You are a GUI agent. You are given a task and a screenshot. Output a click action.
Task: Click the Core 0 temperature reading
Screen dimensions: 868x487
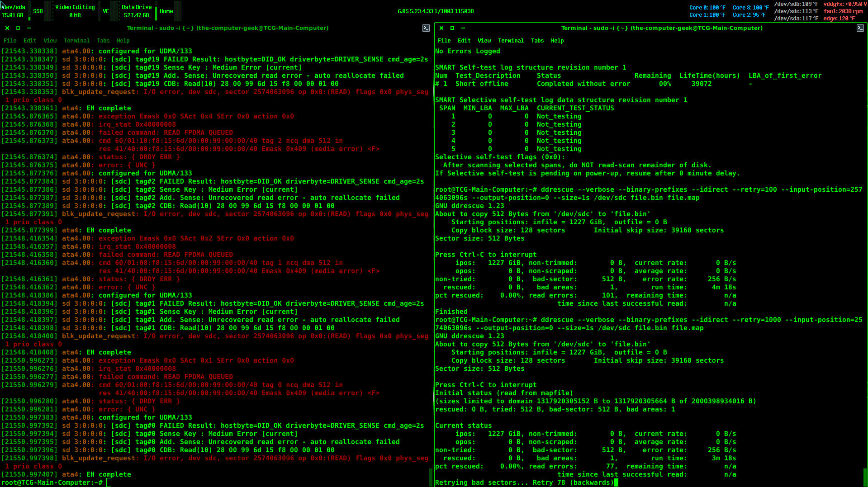pyautogui.click(x=707, y=8)
